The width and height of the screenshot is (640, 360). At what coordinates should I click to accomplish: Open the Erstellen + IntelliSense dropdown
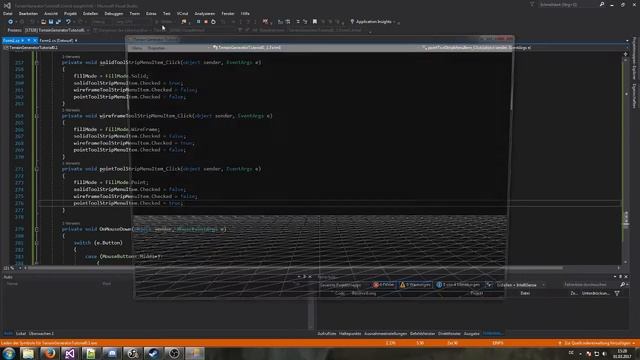(520, 285)
